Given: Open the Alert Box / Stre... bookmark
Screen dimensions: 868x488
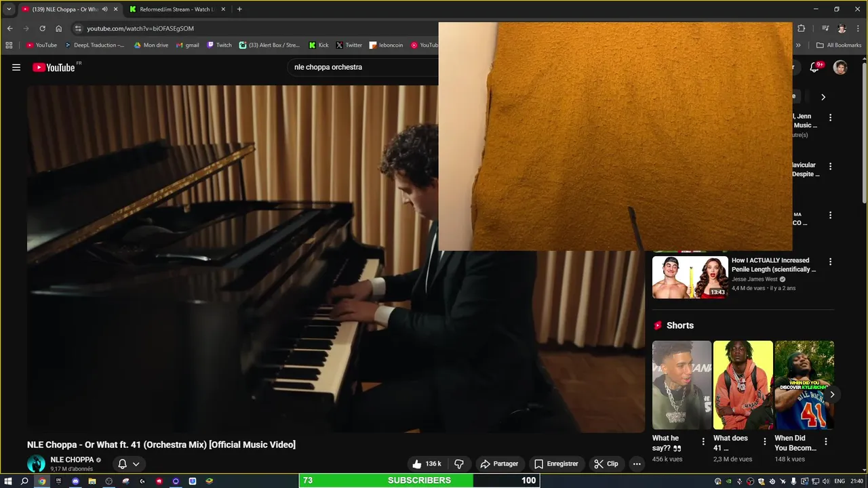Looking at the screenshot, I should pos(269,45).
